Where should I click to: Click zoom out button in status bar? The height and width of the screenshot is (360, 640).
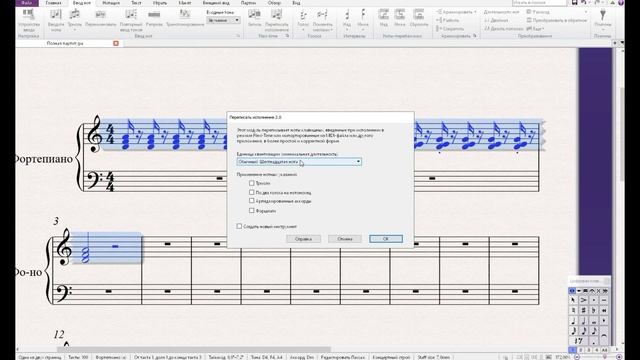pyautogui.click(x=577, y=357)
